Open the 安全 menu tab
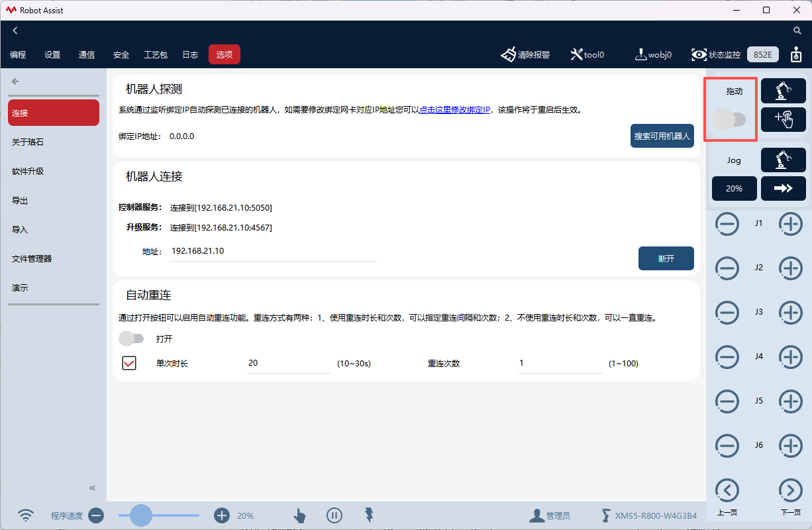 coord(121,55)
